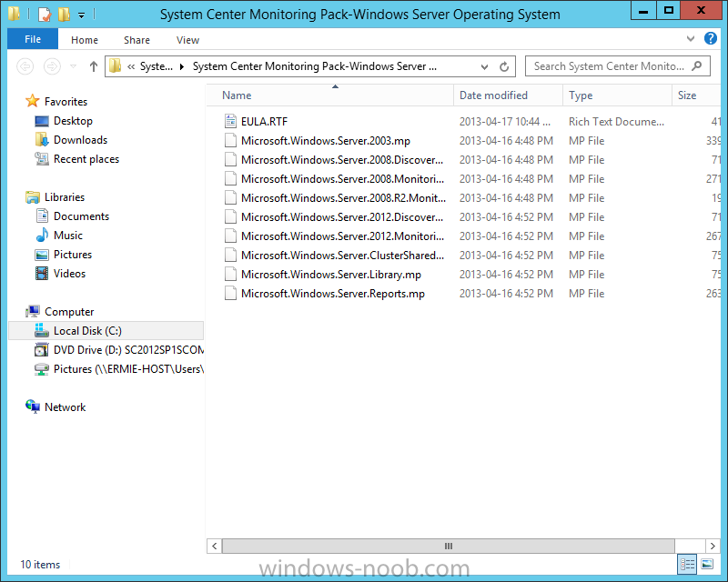
Task: Click the file icon of Server.Library.mp
Action: 230,274
